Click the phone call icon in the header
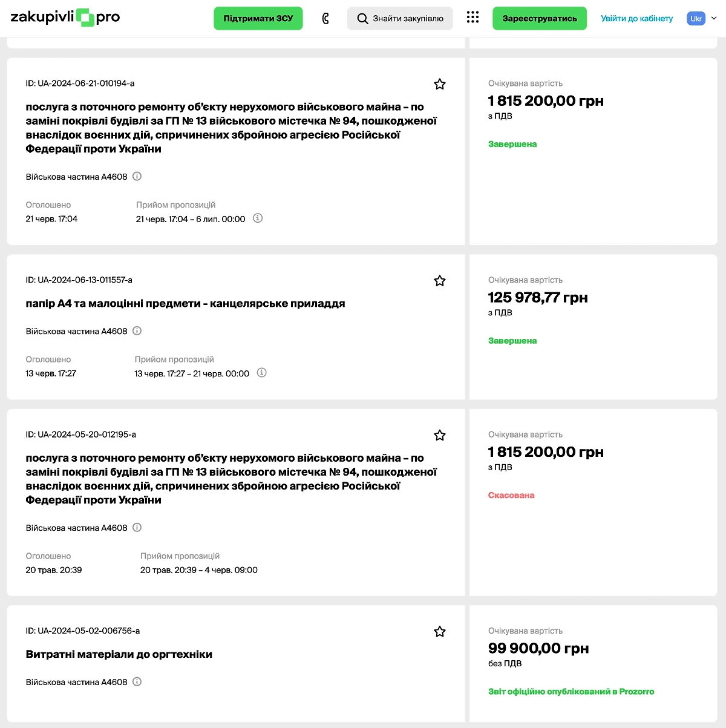The width and height of the screenshot is (726, 728). [325, 18]
